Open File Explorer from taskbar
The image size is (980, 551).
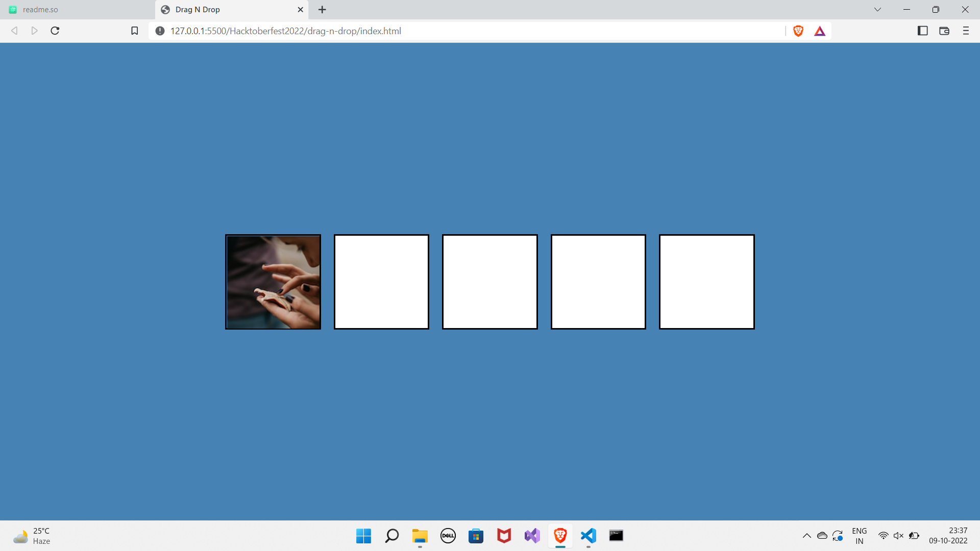tap(420, 536)
